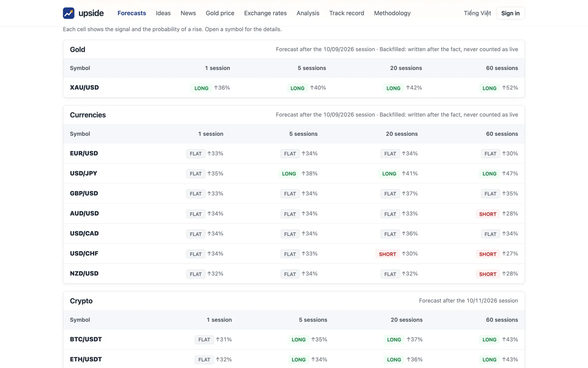Click USD/CHF 60 sessions ↑27% value
The width and height of the screenshot is (588, 368).
(x=510, y=254)
